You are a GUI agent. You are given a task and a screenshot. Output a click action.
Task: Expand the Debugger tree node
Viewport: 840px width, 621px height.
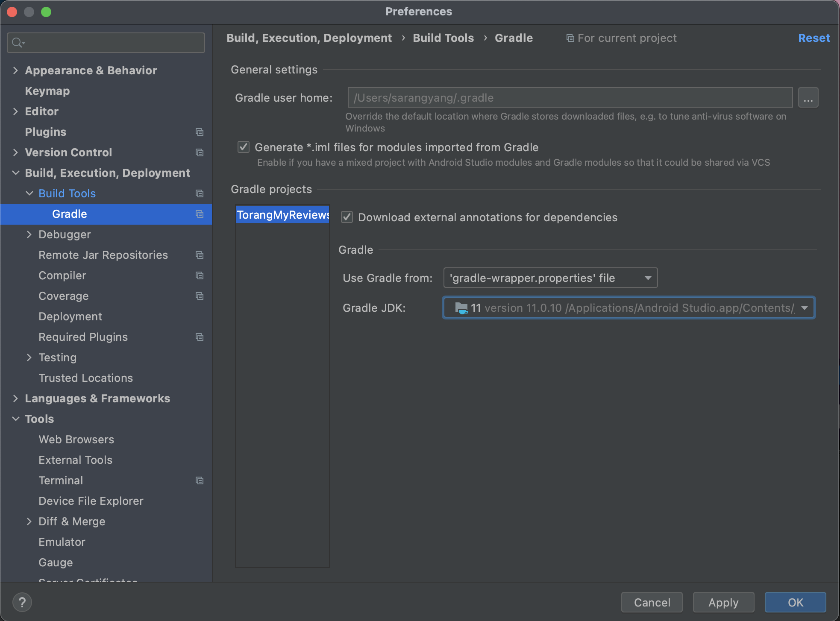pyautogui.click(x=29, y=234)
